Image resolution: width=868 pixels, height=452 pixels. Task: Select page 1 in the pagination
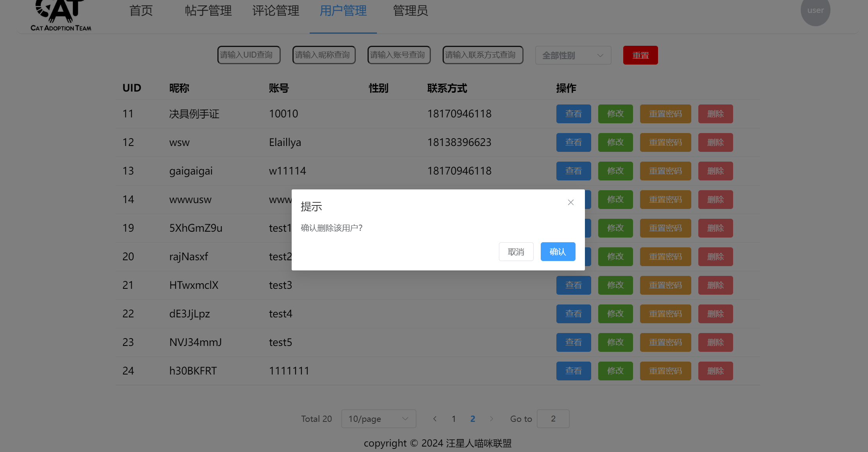pyautogui.click(x=454, y=419)
